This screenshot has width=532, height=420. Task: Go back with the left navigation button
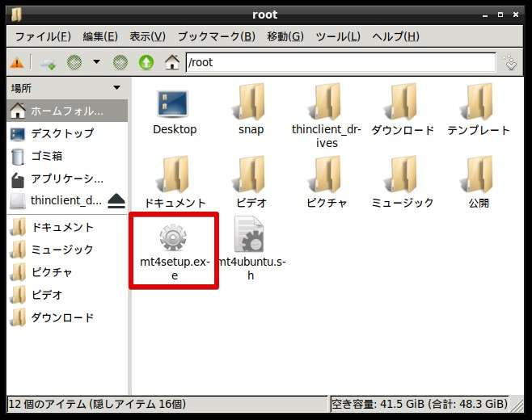[x=74, y=63]
